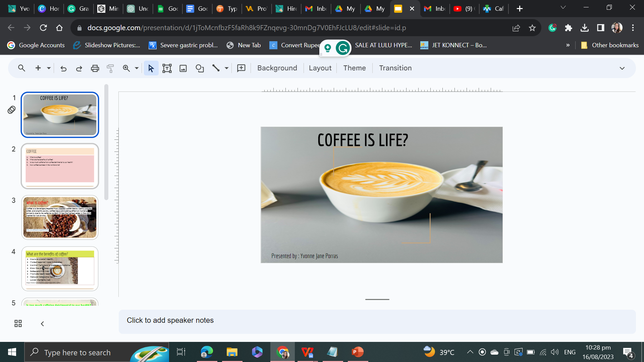Open the Transition panel

click(x=395, y=68)
